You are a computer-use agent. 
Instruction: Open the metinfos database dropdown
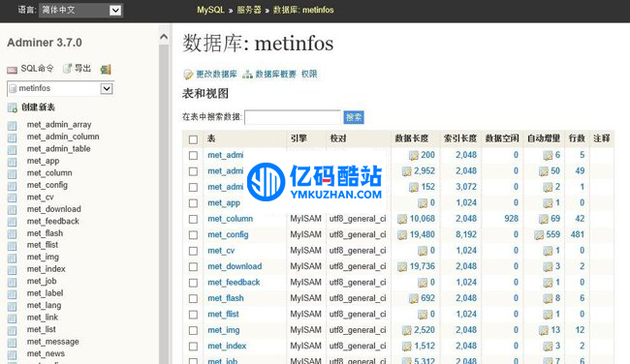[x=60, y=88]
